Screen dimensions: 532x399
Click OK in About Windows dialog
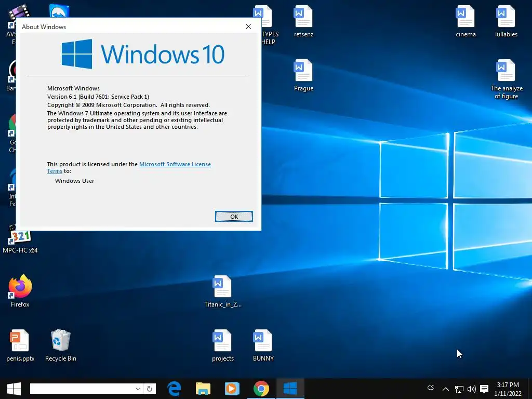pyautogui.click(x=234, y=217)
